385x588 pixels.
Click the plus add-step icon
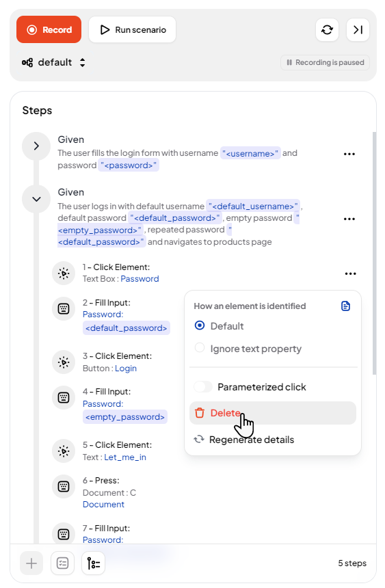pyautogui.click(x=31, y=563)
